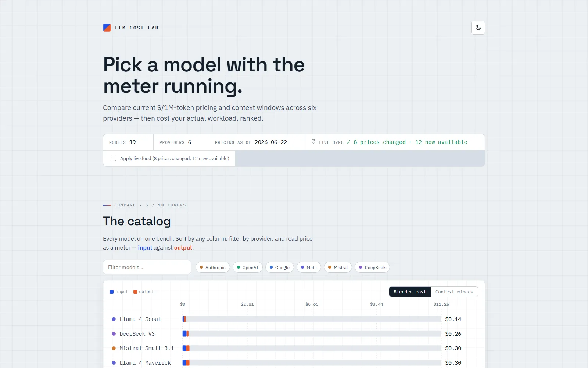Toggle the Google provider chip

coord(279,268)
